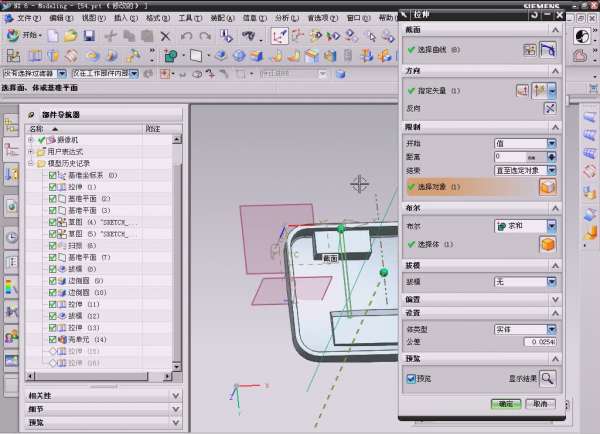
Task: Toggle checkbox for 壳单元 (14) feature
Action: (52, 340)
